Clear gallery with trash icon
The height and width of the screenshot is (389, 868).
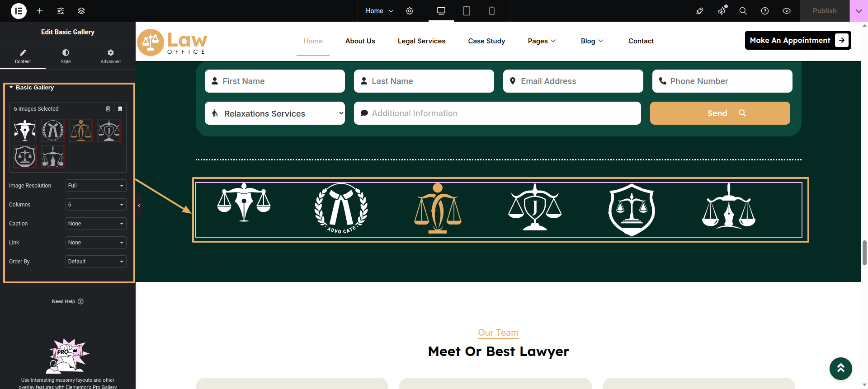click(108, 109)
